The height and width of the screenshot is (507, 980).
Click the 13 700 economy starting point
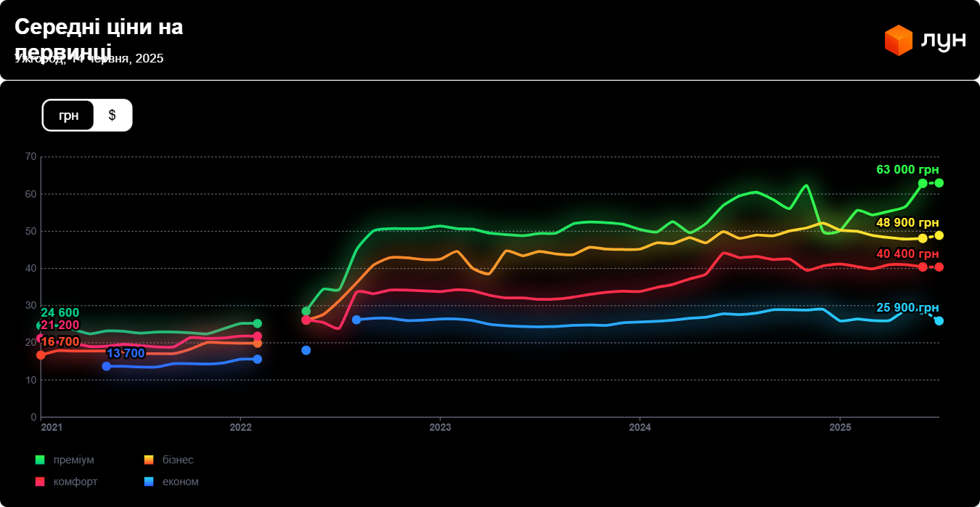coord(107,366)
